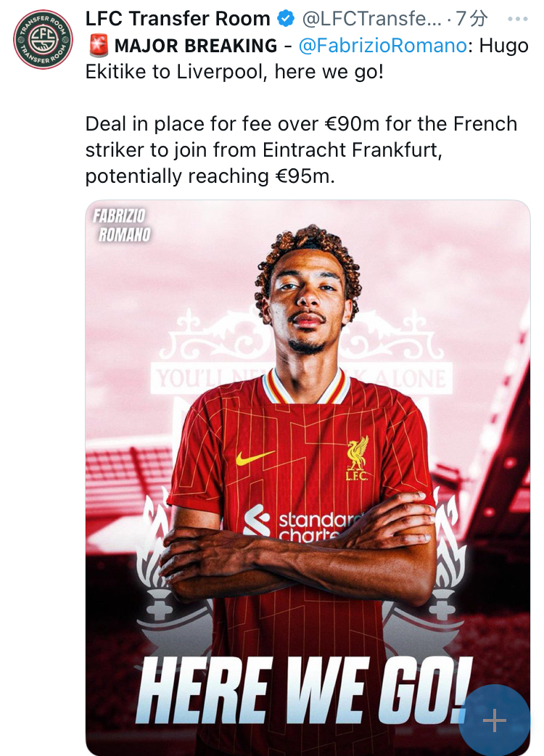Click the blue verified badge
The width and height of the screenshot is (544, 756).
(286, 19)
